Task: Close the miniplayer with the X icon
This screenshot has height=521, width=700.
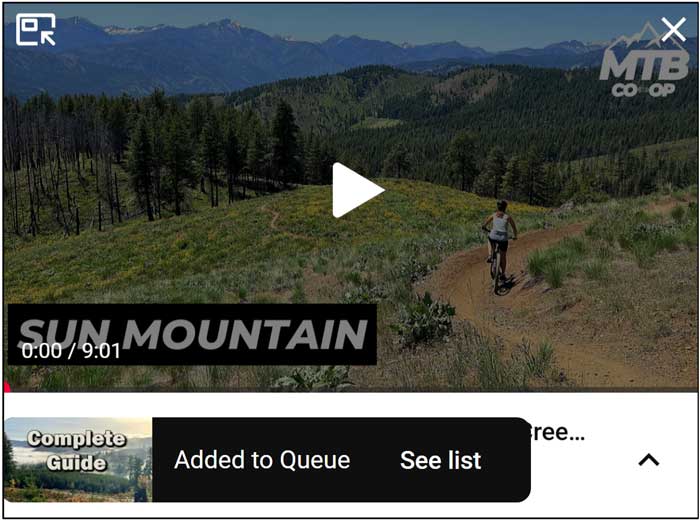Action: 673,30
